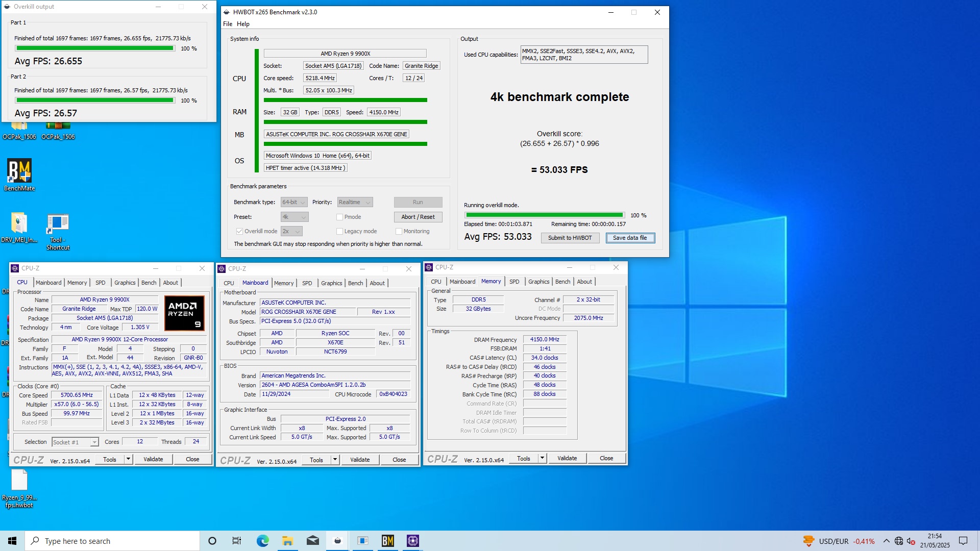Open the notification center icon
Viewport: 980px width, 551px height.
(x=963, y=541)
